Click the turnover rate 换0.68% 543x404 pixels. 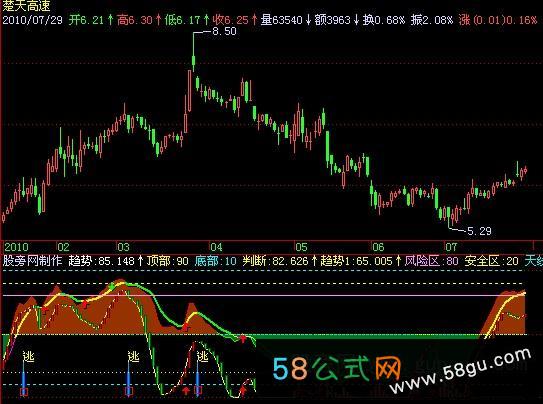(384, 20)
